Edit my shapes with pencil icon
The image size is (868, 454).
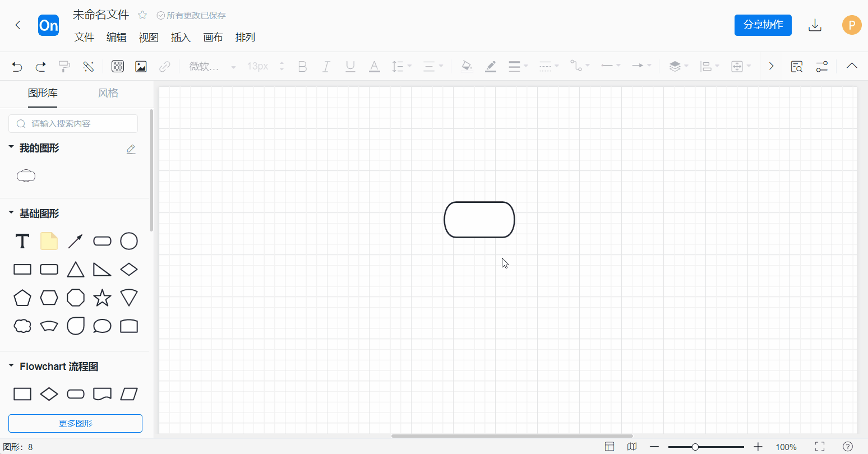pos(131,149)
